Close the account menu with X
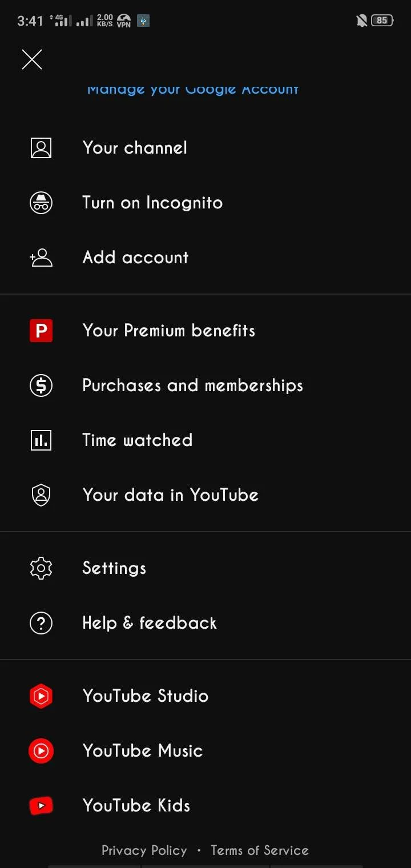411x868 pixels. (32, 59)
